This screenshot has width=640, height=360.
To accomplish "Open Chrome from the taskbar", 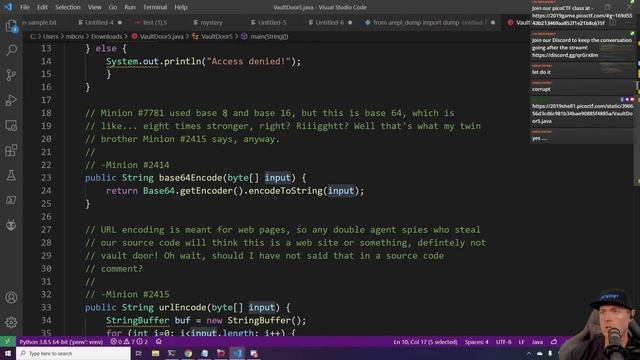I will [x=188, y=353].
